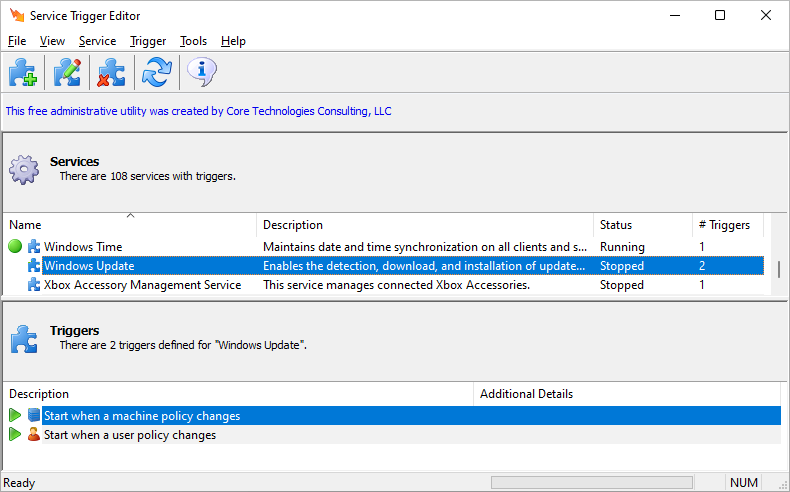Image resolution: width=790 pixels, height=492 pixels.
Task: Click the window resize grip corner
Action: [x=783, y=485]
